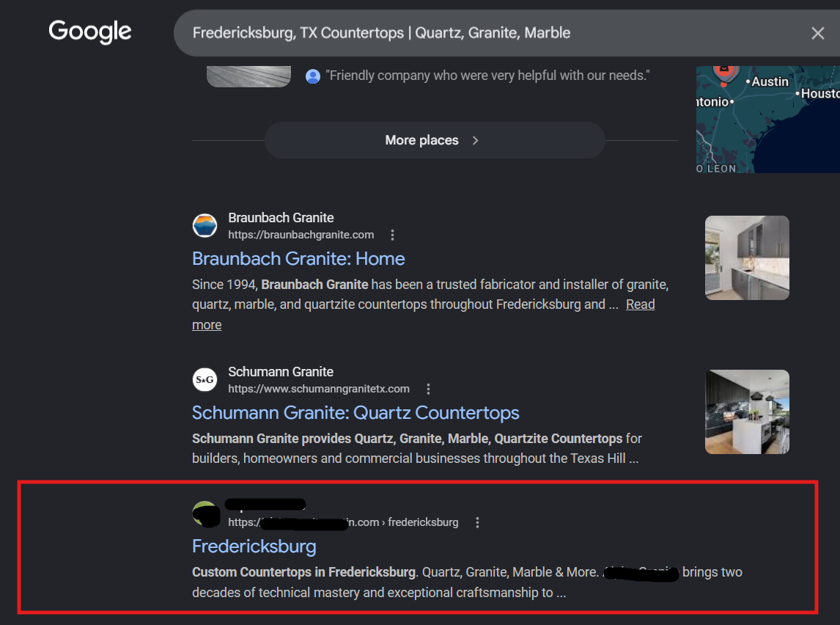Click the Braunbach Granite favicon icon

(x=205, y=226)
